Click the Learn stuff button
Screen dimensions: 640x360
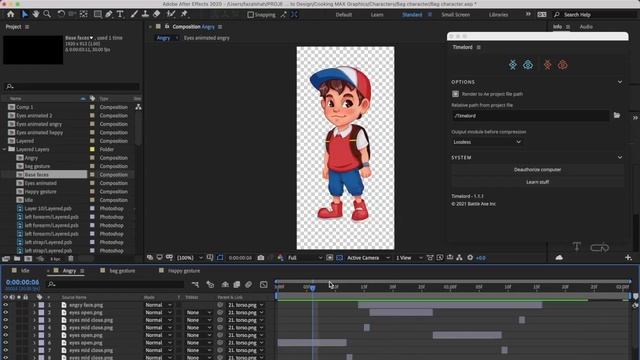click(x=537, y=182)
